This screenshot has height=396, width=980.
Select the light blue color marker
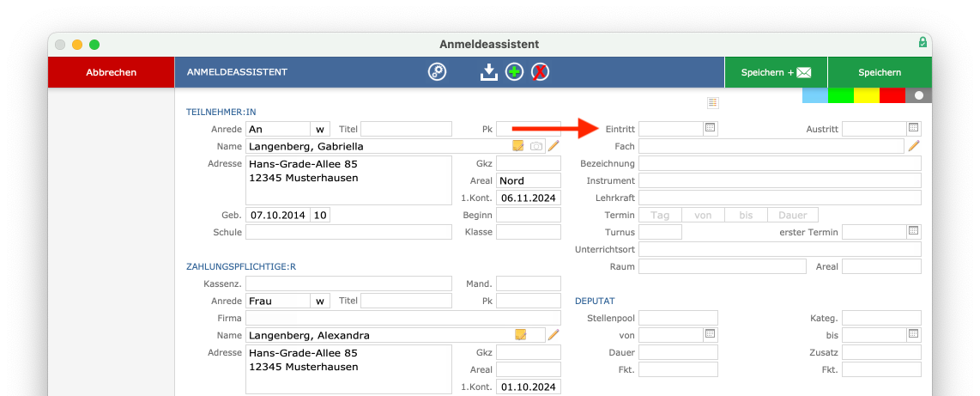click(815, 95)
